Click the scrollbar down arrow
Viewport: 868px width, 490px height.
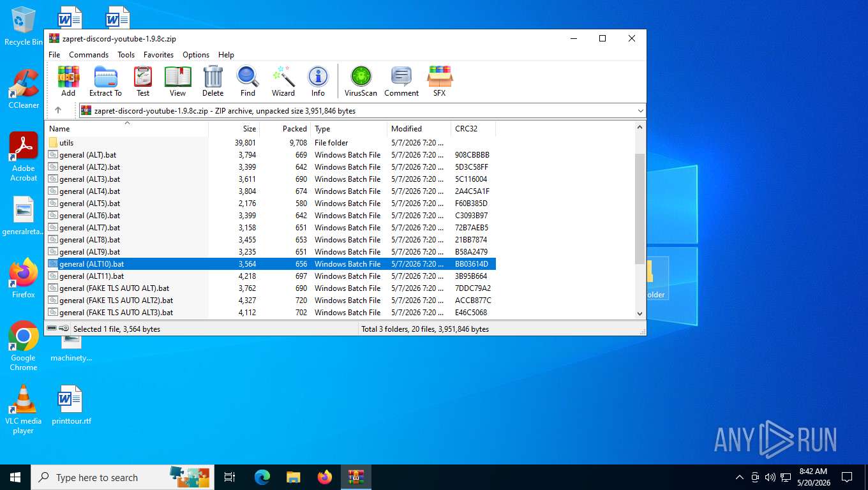(640, 313)
